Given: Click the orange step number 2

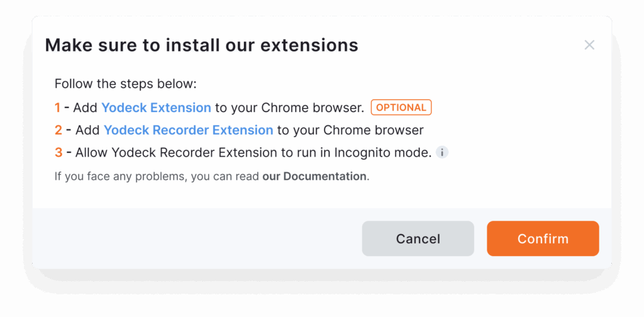Looking at the screenshot, I should click(x=58, y=130).
